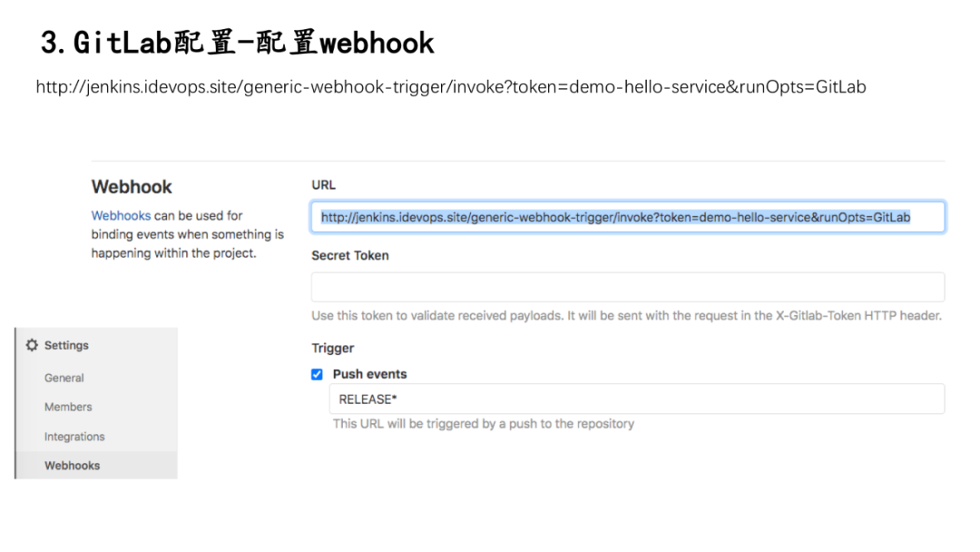The height and width of the screenshot is (552, 980).
Task: Click the Webhook section heading
Action: coord(132,187)
